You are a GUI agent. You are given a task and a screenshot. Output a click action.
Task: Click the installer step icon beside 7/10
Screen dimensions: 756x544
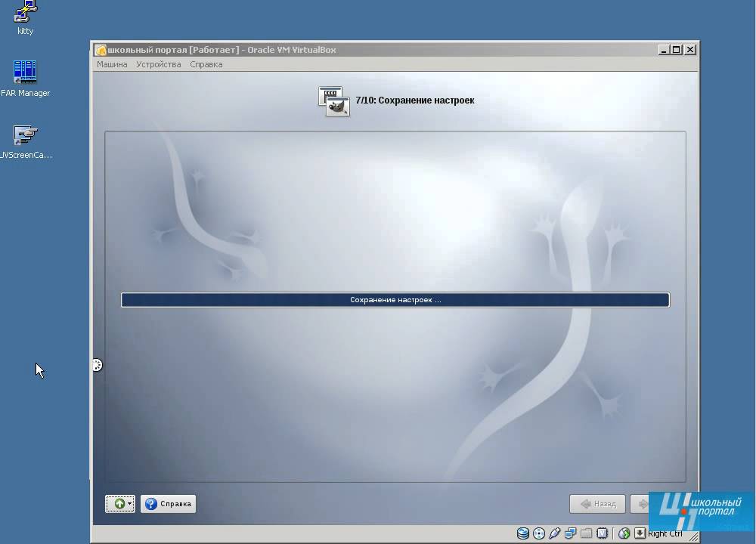pos(333,101)
